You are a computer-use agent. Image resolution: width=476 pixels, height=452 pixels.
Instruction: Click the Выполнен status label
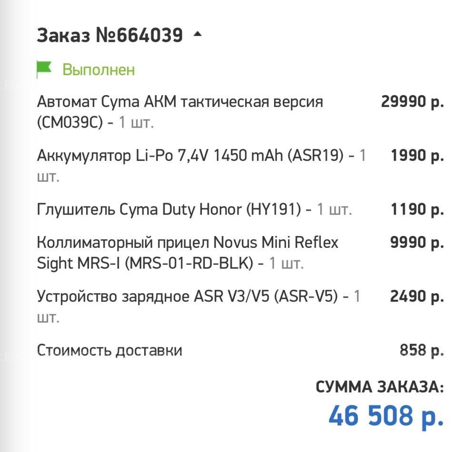[99, 70]
